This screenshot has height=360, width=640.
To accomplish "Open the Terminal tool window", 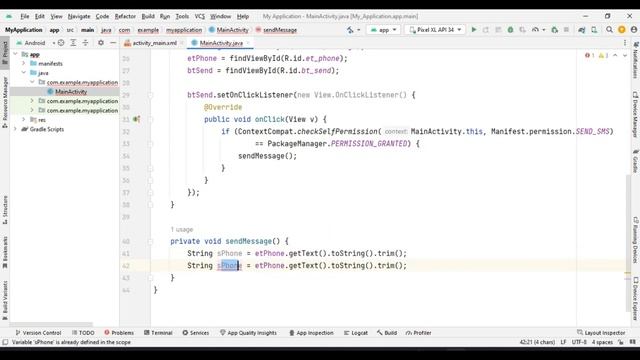I will click(158, 333).
